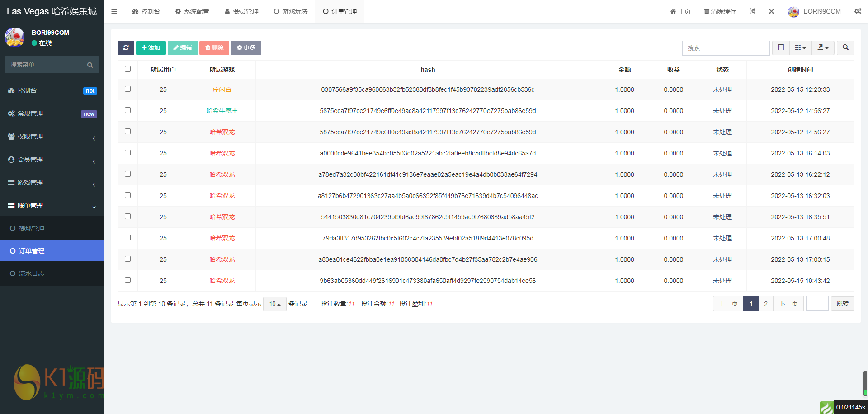868x414 pixels.
Task: Click the fullscreen expand arrows icon
Action: click(x=771, y=11)
